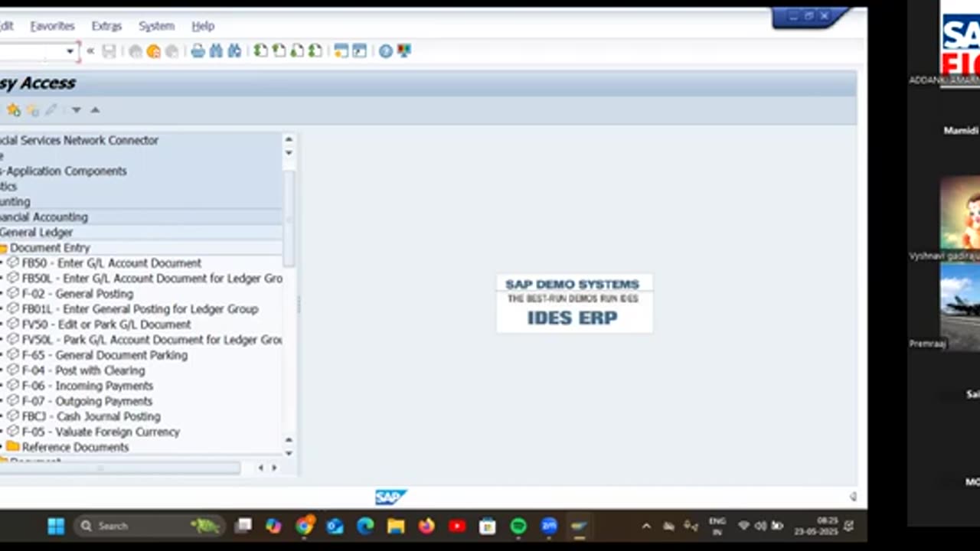Click the Customize Local Layout monitor icon

click(404, 51)
